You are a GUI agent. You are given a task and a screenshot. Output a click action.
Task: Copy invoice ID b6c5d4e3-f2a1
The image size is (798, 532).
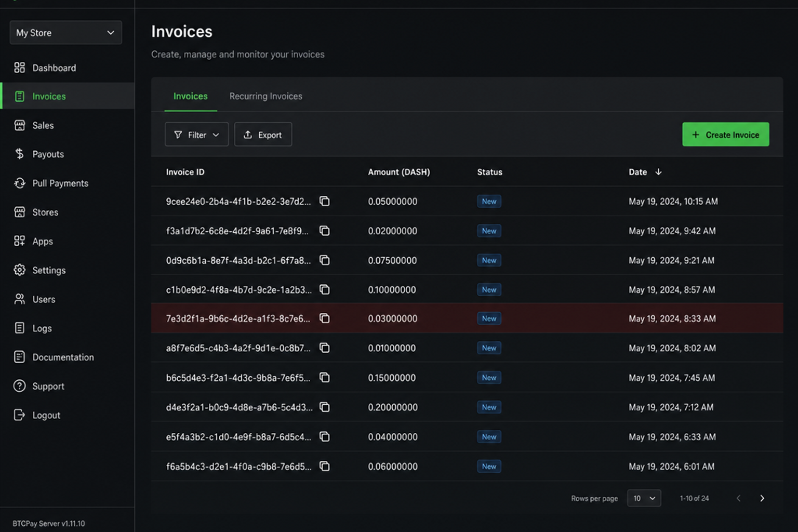click(325, 378)
